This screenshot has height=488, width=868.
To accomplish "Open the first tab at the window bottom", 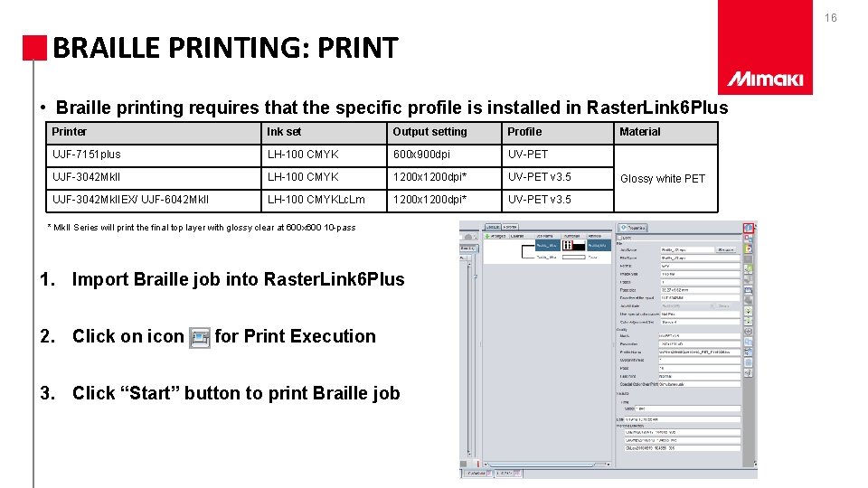I will click(x=477, y=473).
